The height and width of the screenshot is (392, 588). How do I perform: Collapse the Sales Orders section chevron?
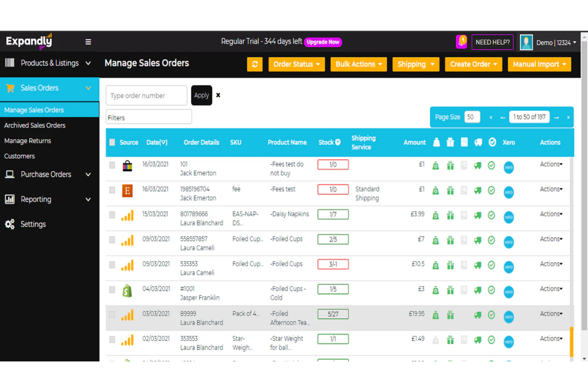click(x=88, y=88)
